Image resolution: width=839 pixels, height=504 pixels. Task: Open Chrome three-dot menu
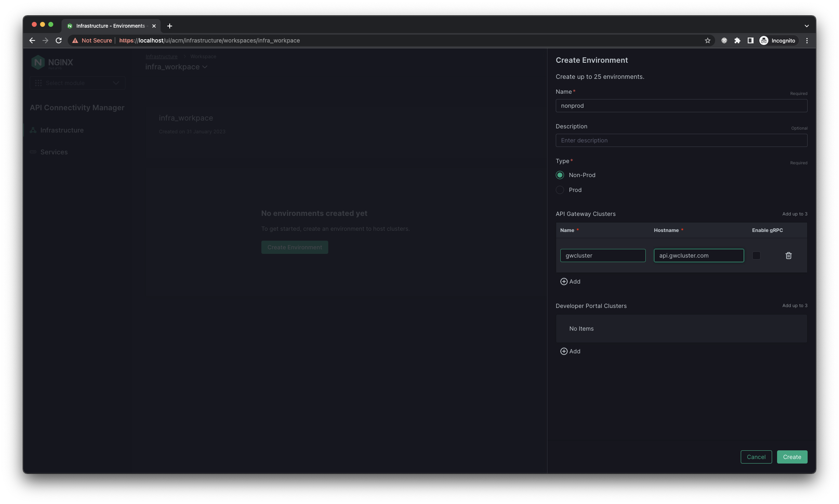[807, 40]
